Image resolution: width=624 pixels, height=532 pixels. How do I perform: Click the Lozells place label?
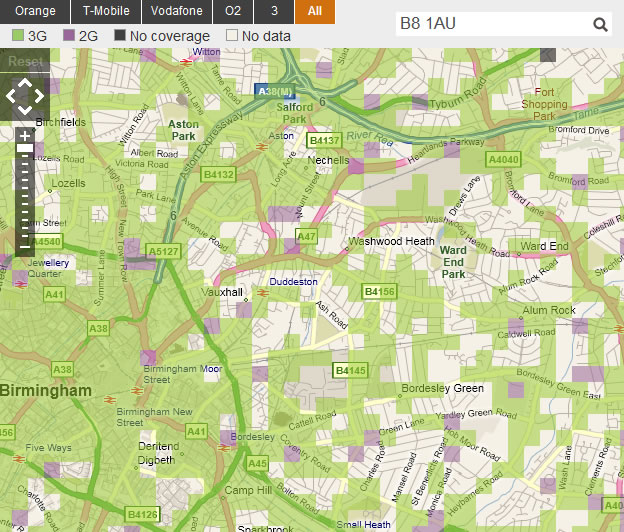[x=68, y=183]
